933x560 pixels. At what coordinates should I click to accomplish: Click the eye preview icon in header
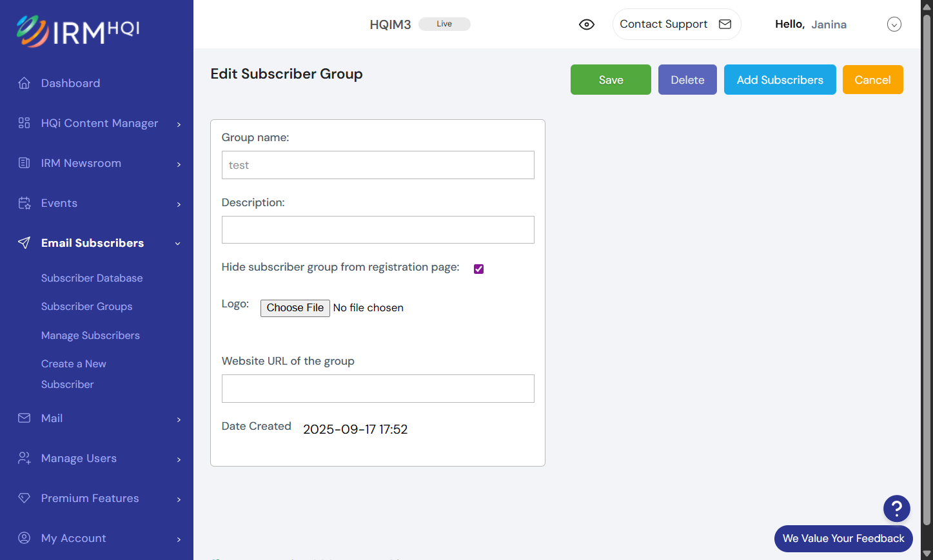coord(587,24)
